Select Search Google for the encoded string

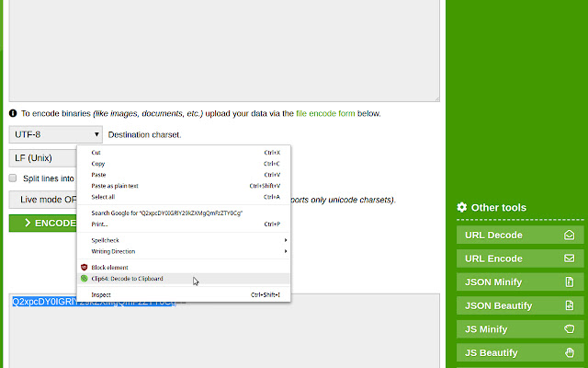click(x=184, y=213)
